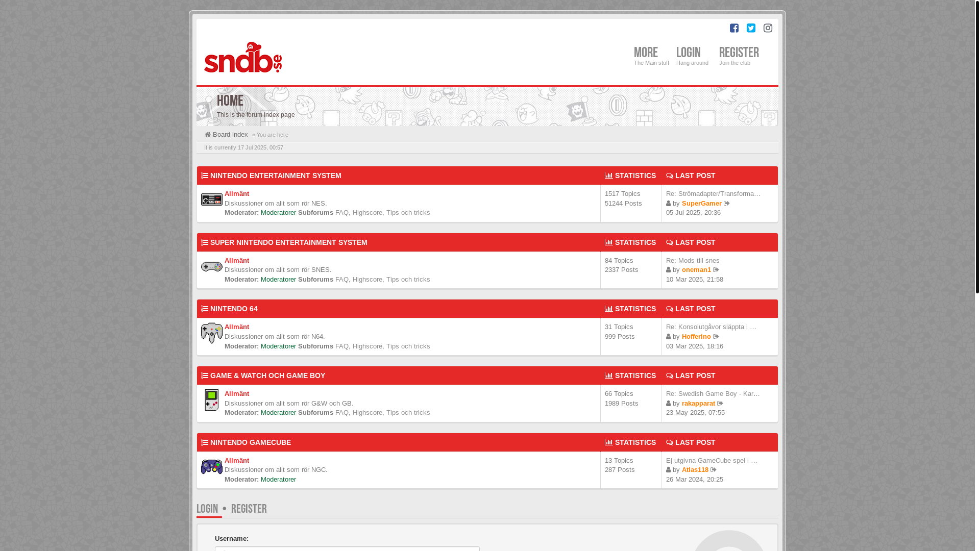
Task: Open Nintendo GameCube category
Action: (x=251, y=442)
